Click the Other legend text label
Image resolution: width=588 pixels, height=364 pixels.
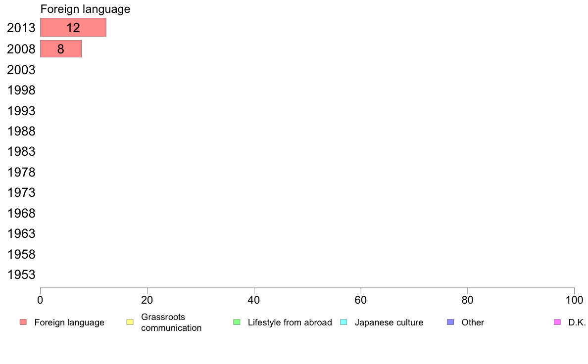pos(473,322)
